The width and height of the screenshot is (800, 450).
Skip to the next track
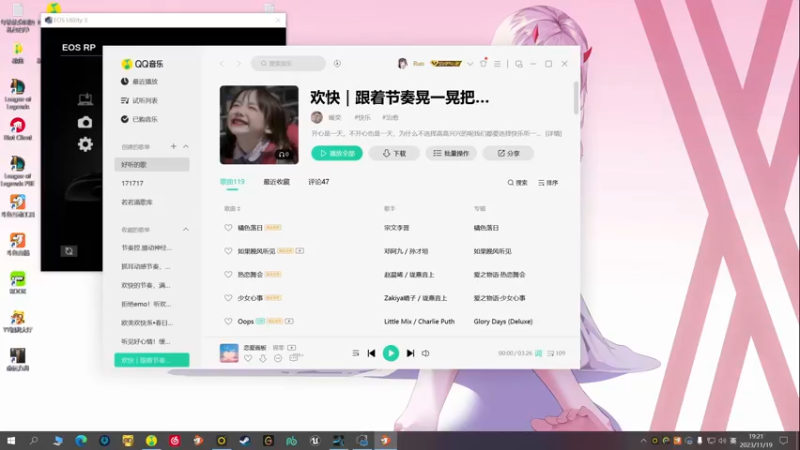click(x=410, y=353)
